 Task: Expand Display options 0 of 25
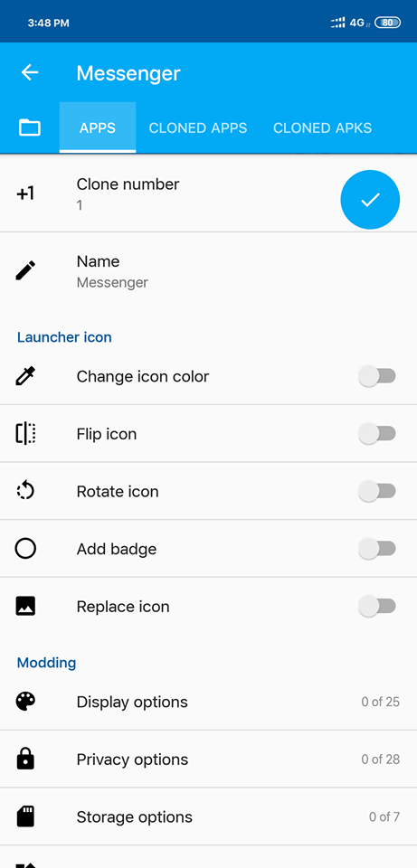[208, 702]
